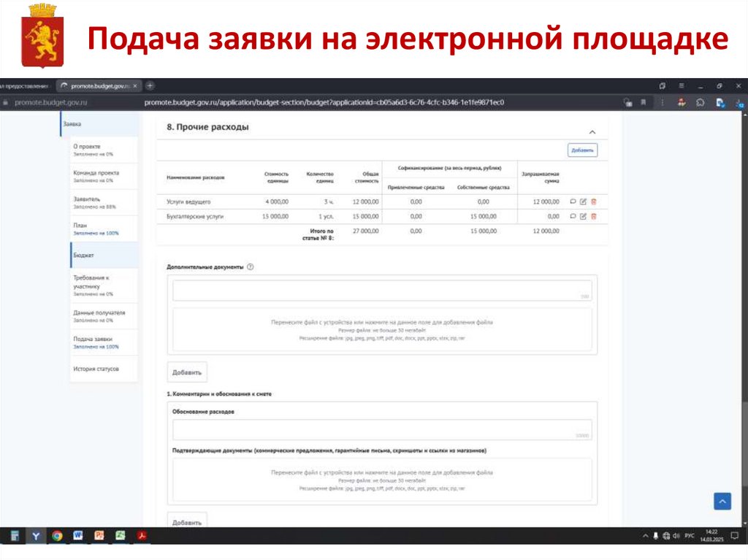The width and height of the screenshot is (748, 560).
Task: Open comment for Услуги ведущего row
Action: point(573,202)
